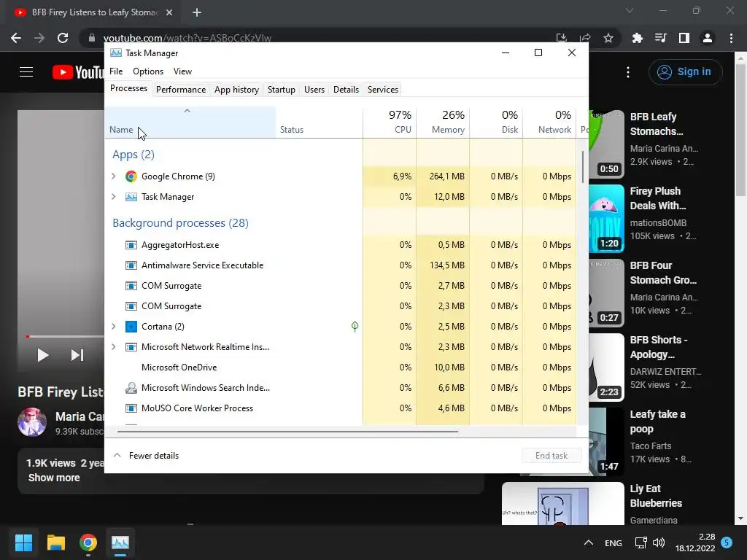Open the Windows Start menu
This screenshot has width=747, height=560.
23,542
